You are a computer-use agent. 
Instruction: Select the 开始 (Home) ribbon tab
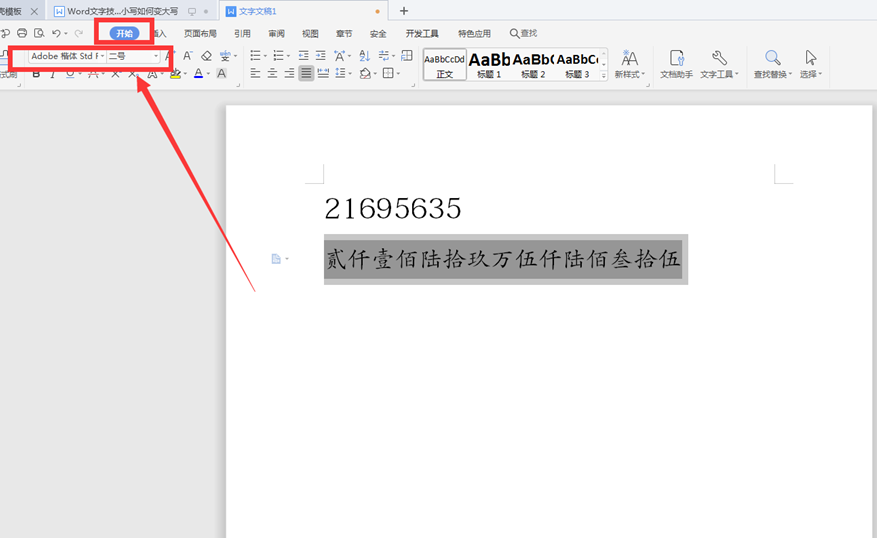(x=124, y=34)
